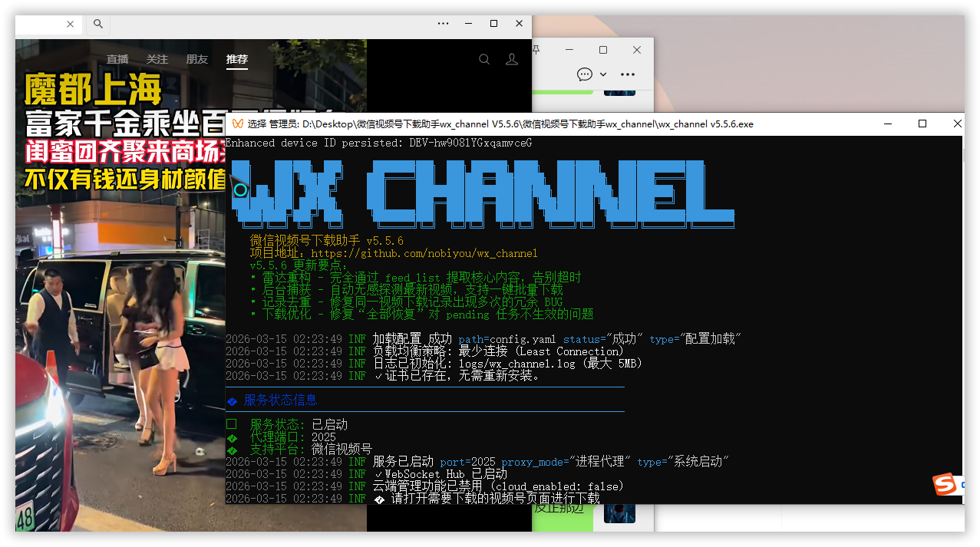The image size is (980, 547).
Task: Open the 朋友 tab
Action: click(196, 59)
